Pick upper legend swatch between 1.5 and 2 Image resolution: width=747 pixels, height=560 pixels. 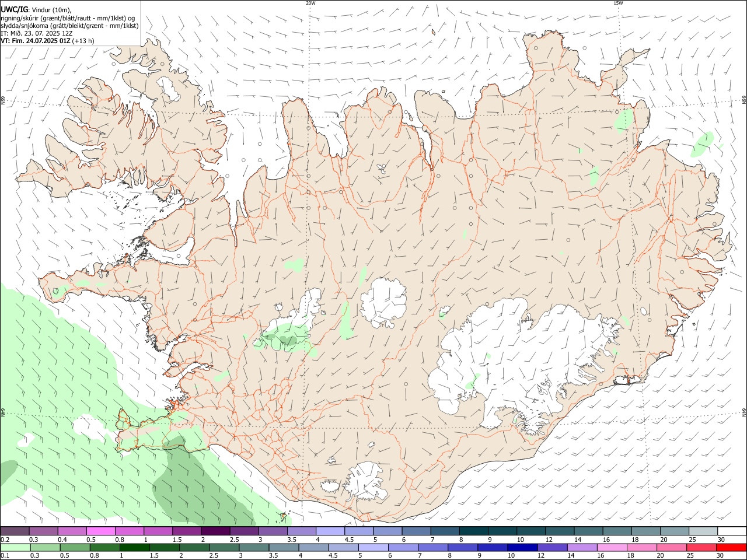click(187, 531)
